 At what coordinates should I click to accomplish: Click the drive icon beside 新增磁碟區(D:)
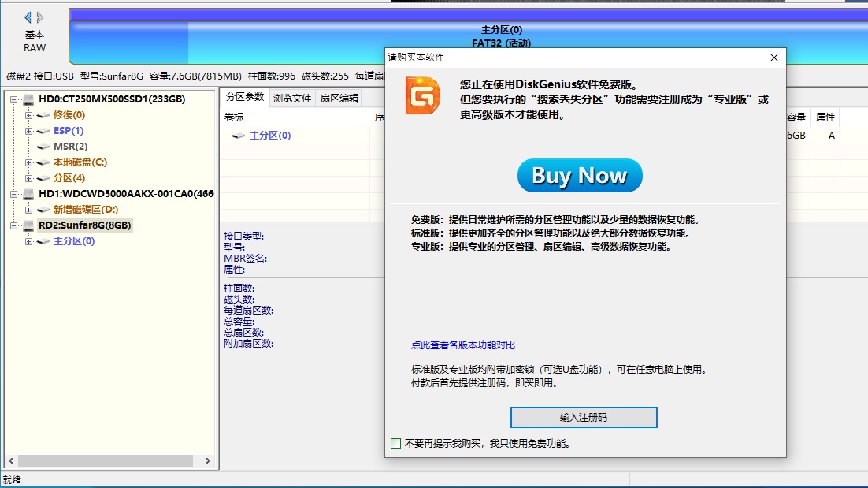[43, 210]
